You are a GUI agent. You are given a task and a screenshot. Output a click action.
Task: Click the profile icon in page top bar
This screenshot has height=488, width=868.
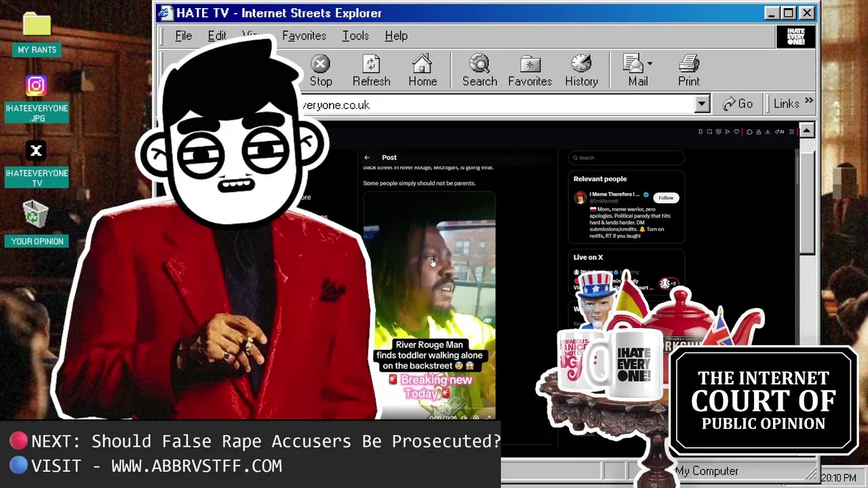pyautogui.click(x=759, y=131)
